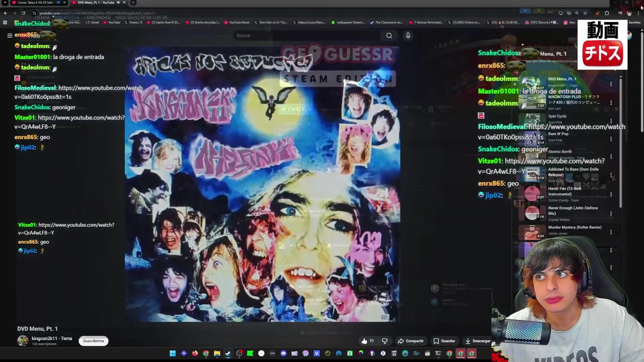Click the Descargar download button

coord(477,341)
